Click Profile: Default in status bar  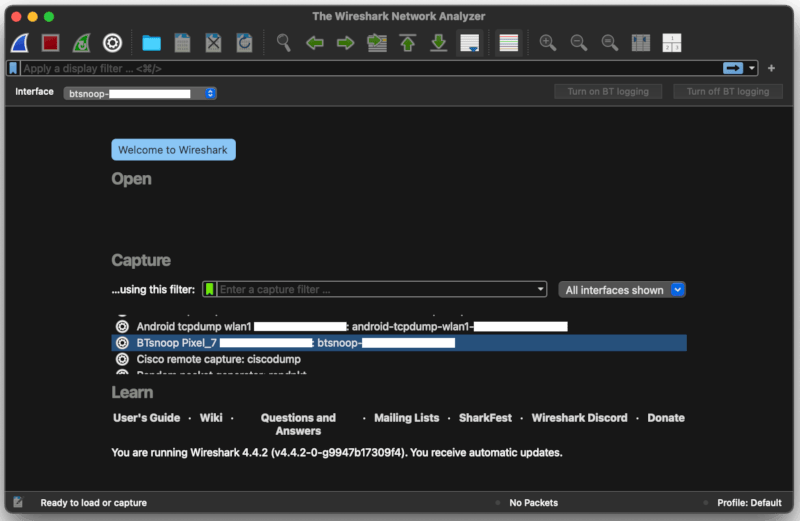point(749,503)
